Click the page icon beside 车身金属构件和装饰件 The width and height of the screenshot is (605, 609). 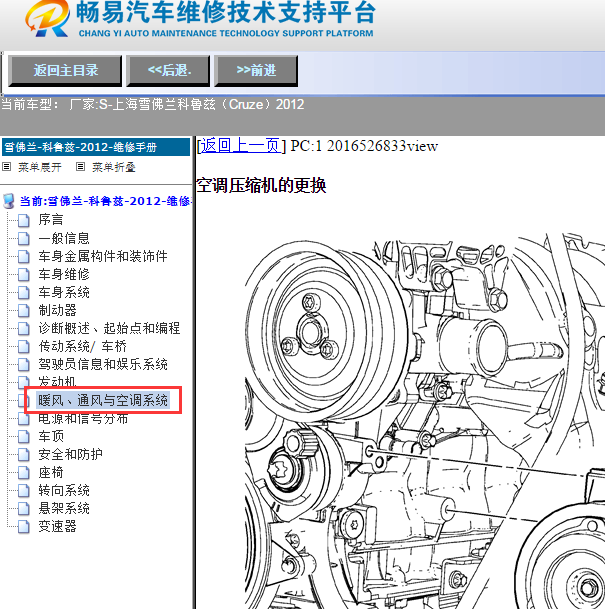click(x=24, y=257)
